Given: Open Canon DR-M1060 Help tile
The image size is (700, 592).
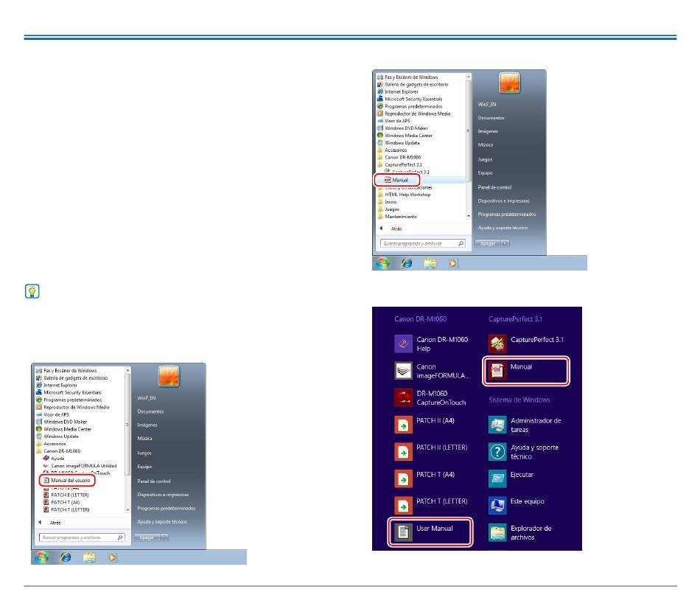Looking at the screenshot, I should [432, 344].
